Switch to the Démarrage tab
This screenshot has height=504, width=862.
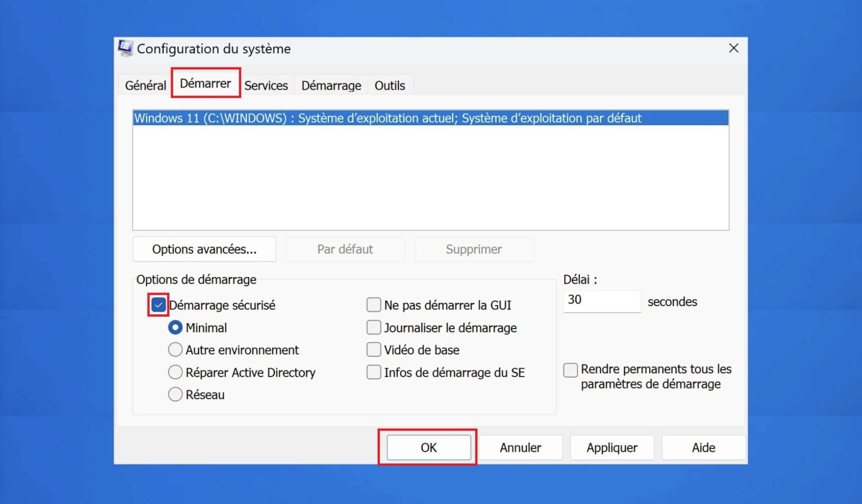click(331, 85)
